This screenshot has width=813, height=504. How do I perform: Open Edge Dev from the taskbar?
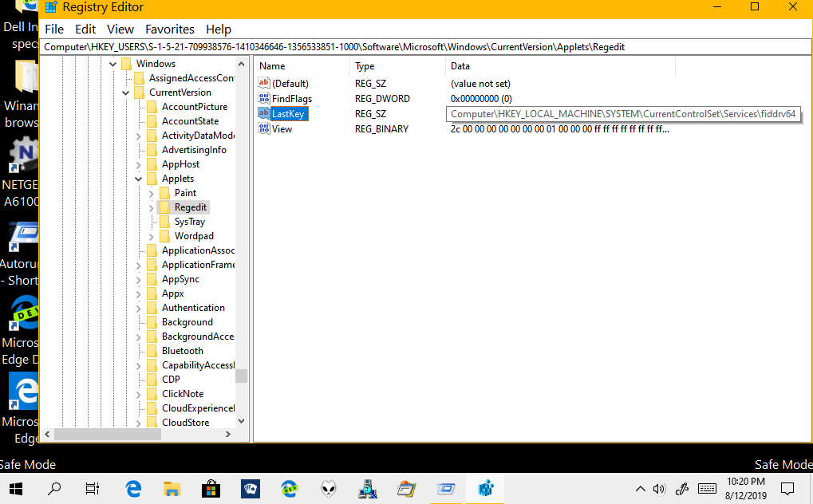(x=290, y=488)
